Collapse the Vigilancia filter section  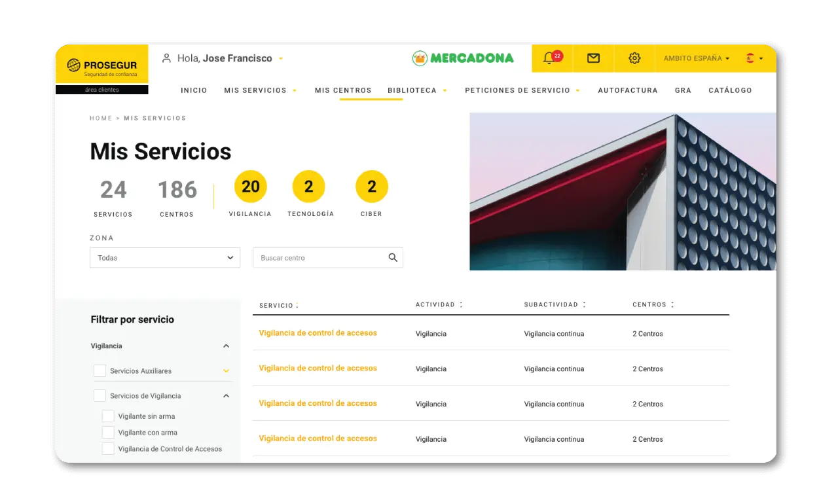[x=226, y=346]
